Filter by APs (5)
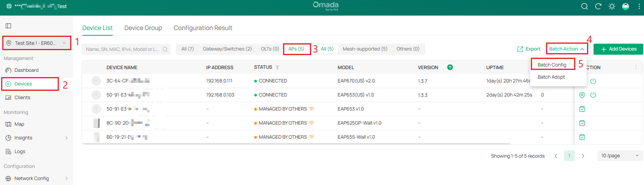Image resolution: width=644 pixels, height=185 pixels. click(x=296, y=49)
